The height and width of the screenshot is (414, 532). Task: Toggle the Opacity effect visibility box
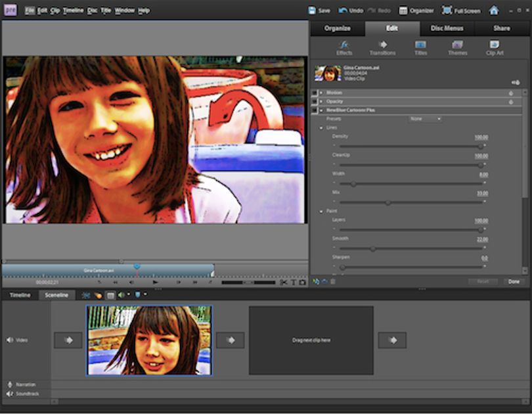tap(315, 101)
